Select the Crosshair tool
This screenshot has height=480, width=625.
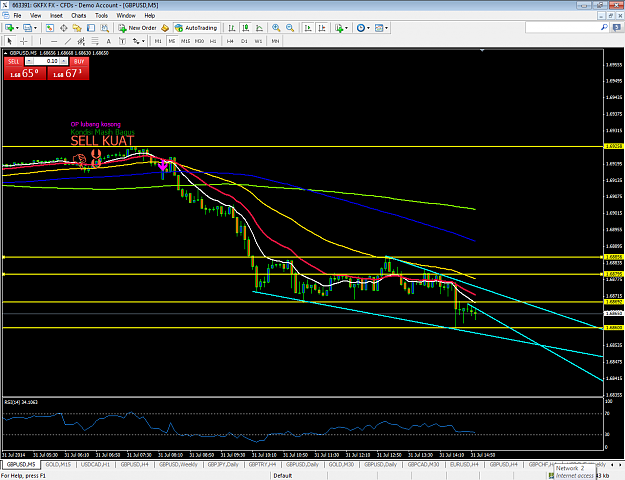click(x=24, y=41)
